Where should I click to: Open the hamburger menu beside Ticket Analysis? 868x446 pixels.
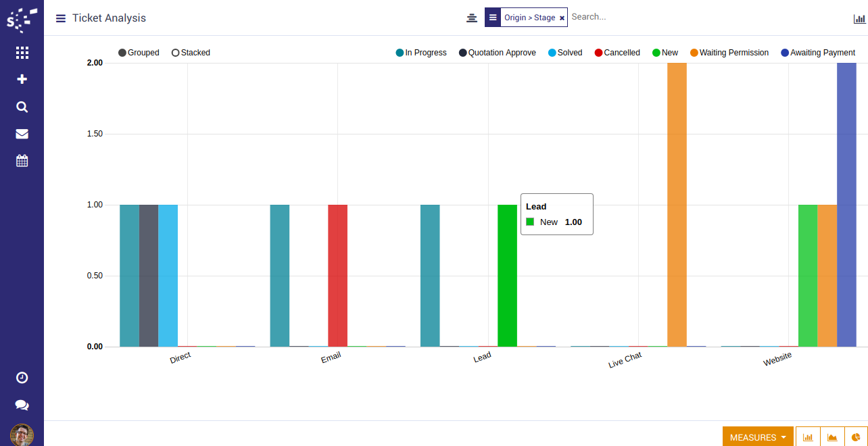coord(60,18)
